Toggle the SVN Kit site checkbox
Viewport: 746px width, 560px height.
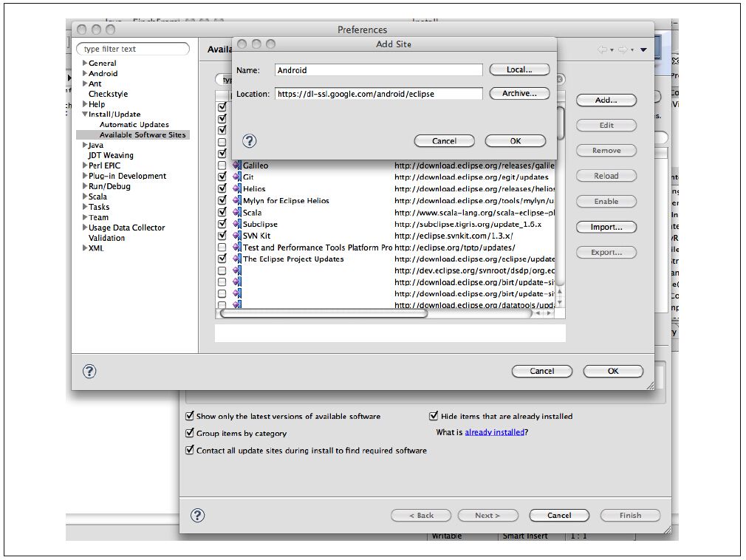[x=222, y=235]
